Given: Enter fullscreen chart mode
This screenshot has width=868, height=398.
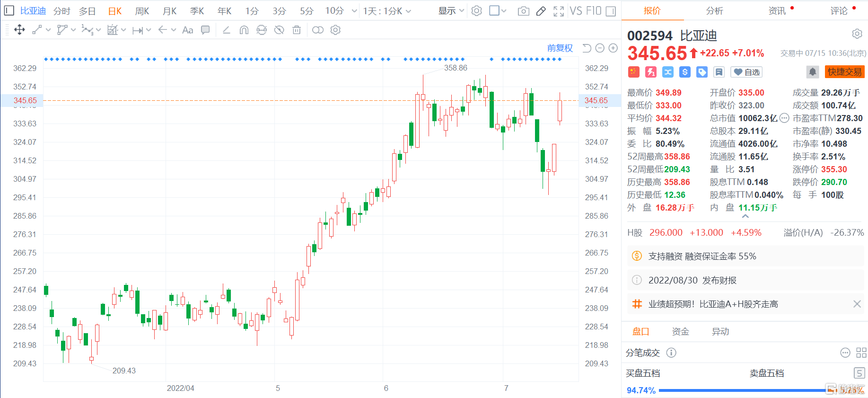Looking at the screenshot, I should pyautogui.click(x=559, y=11).
